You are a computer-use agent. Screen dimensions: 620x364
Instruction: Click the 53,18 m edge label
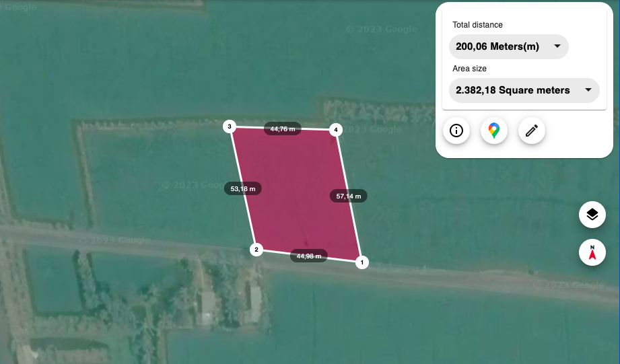click(243, 189)
